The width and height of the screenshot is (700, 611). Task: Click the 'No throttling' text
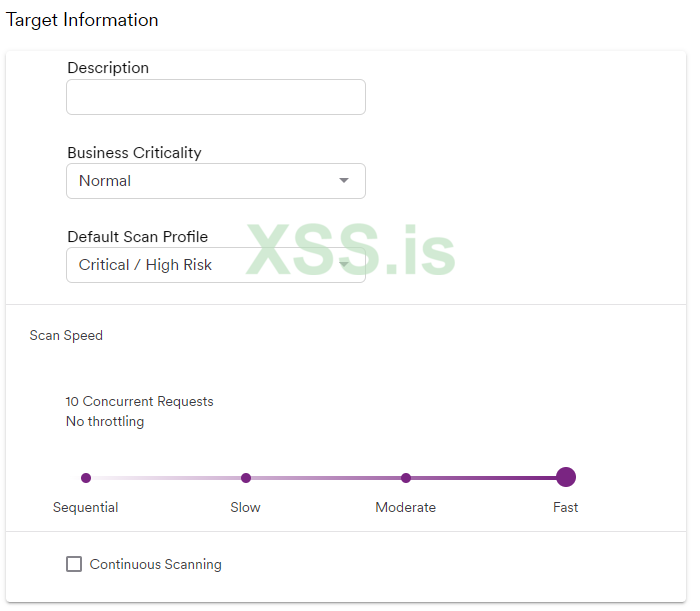pyautogui.click(x=105, y=421)
